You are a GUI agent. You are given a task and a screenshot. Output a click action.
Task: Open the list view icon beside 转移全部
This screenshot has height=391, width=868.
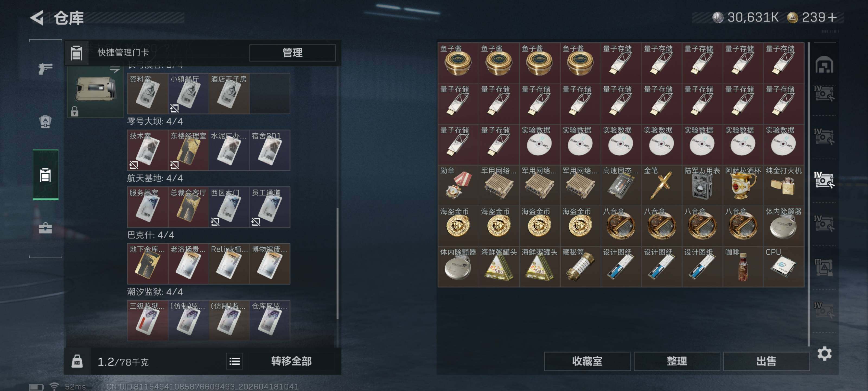pos(235,362)
